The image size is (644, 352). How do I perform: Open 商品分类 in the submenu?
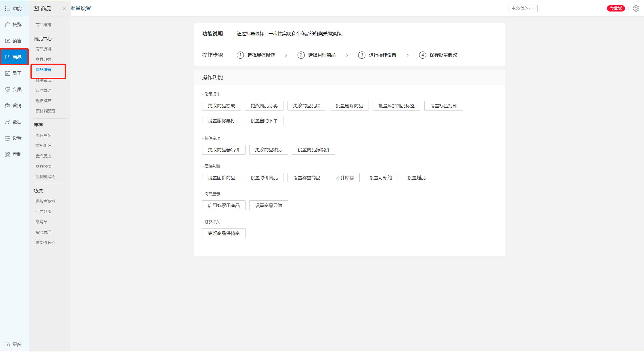click(43, 59)
